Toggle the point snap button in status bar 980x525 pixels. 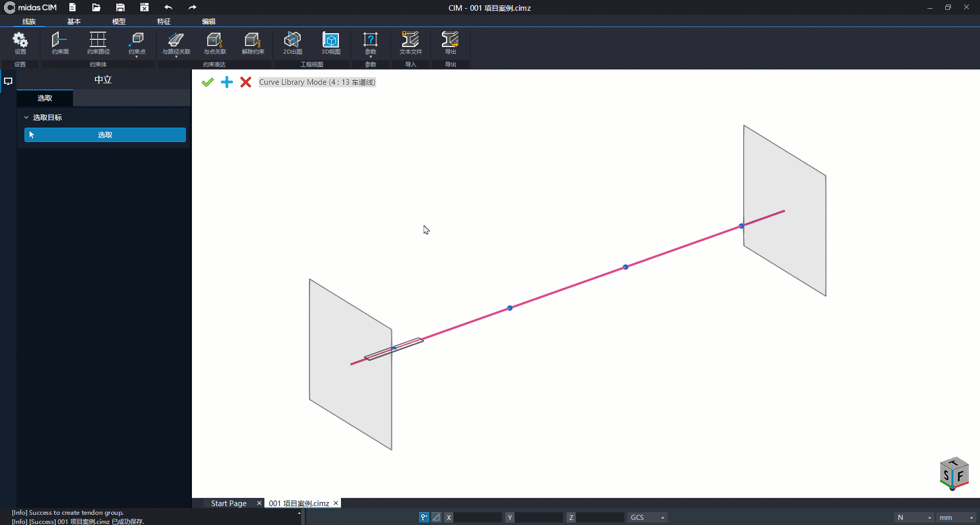(424, 517)
